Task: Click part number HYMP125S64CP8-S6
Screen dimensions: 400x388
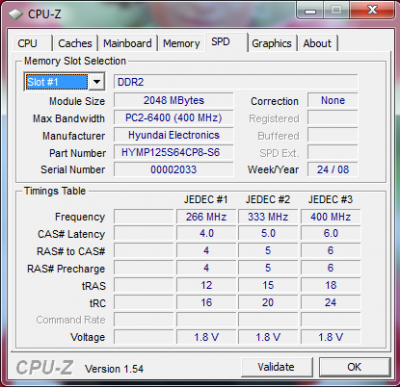Action: tap(173, 152)
